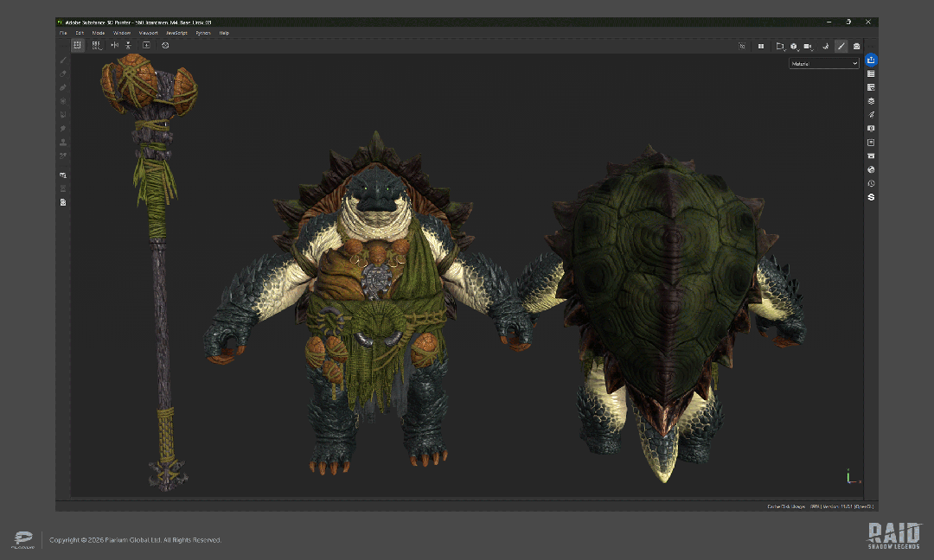Open the brush properties icon in right dock
The width and height of the screenshot is (934, 560).
coord(871,115)
